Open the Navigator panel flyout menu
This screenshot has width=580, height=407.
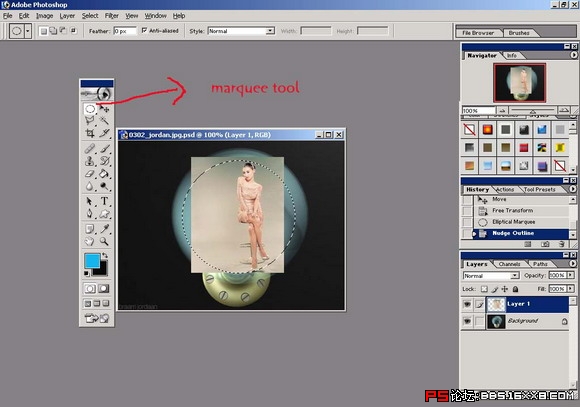pos(574,55)
